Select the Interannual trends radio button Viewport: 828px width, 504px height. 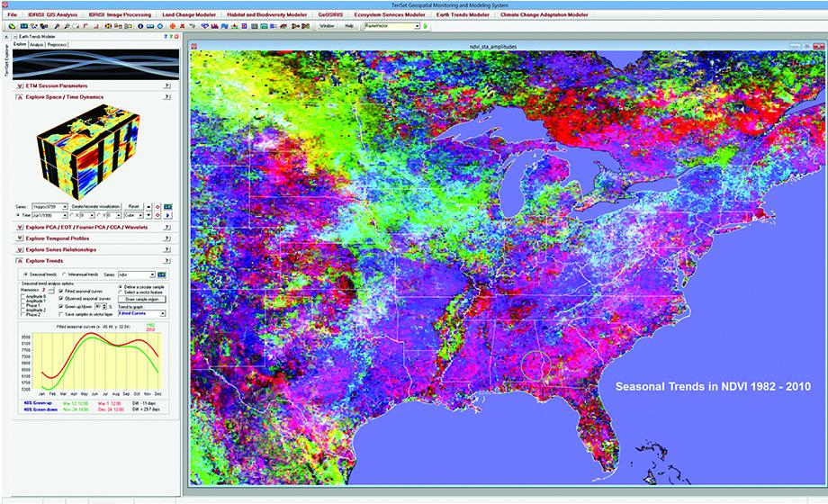62,274
